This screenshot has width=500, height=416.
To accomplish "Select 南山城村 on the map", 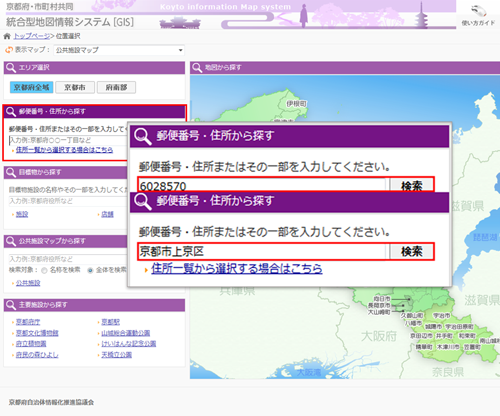I will 490,341.
